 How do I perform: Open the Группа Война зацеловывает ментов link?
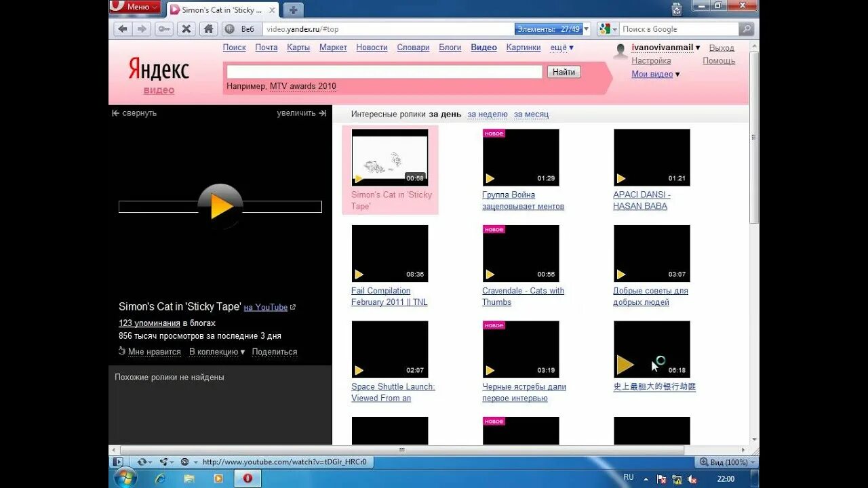tap(523, 201)
